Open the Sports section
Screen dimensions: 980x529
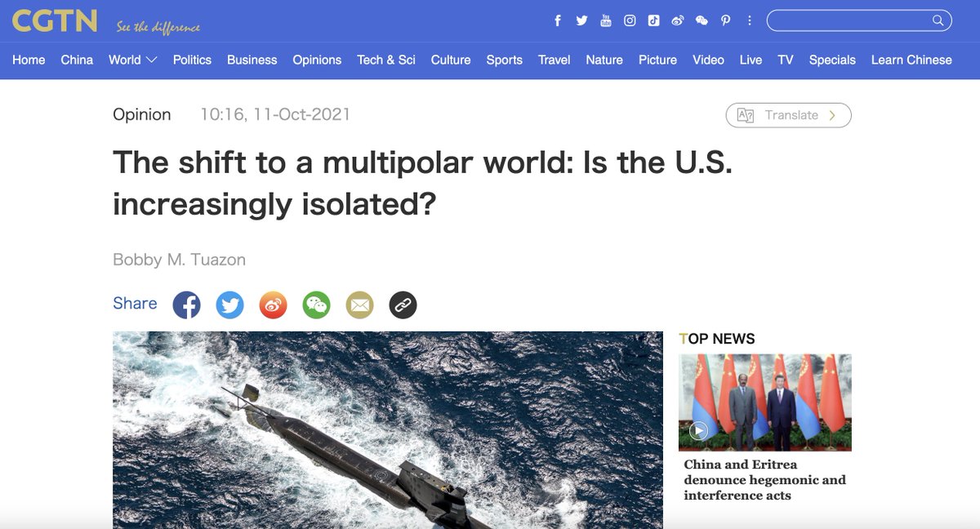[504, 60]
